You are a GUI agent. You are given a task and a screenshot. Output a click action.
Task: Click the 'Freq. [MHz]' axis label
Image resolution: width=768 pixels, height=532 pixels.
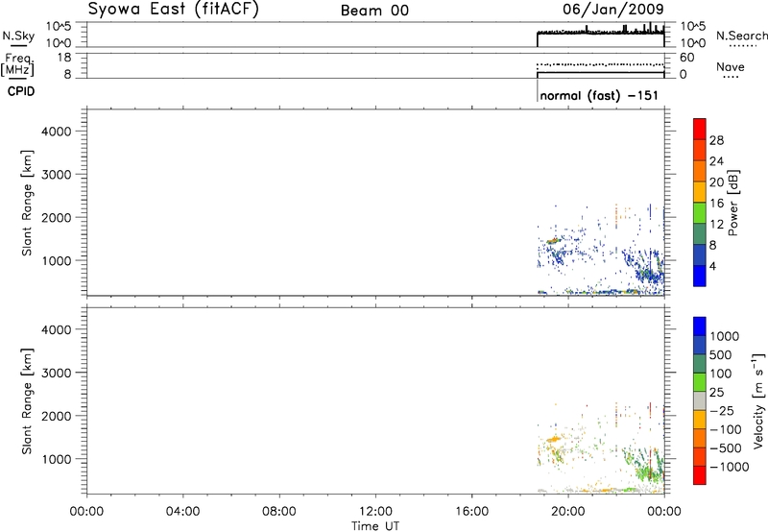click(17, 64)
